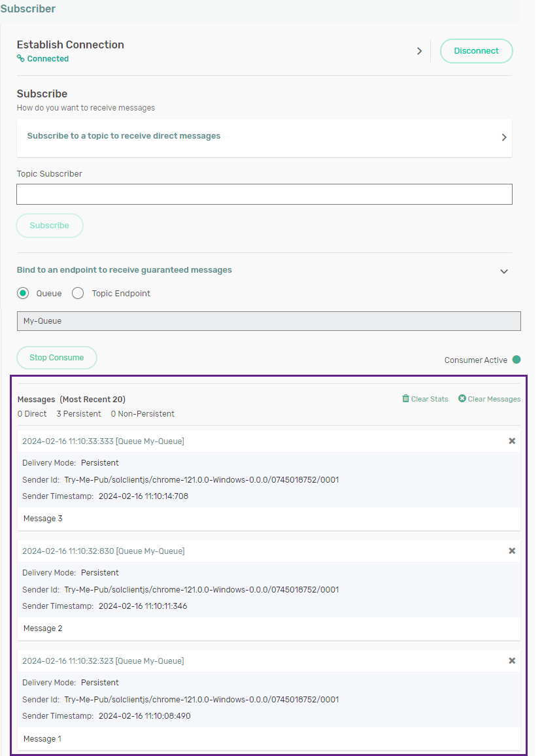Dismiss Message 3 with its X icon
The image size is (542, 756).
point(512,441)
